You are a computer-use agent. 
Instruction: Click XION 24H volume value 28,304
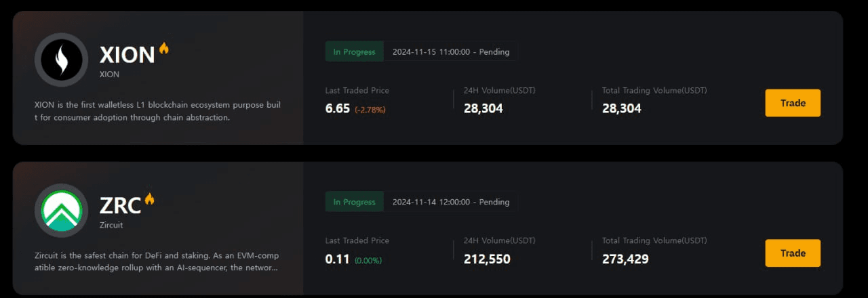484,108
